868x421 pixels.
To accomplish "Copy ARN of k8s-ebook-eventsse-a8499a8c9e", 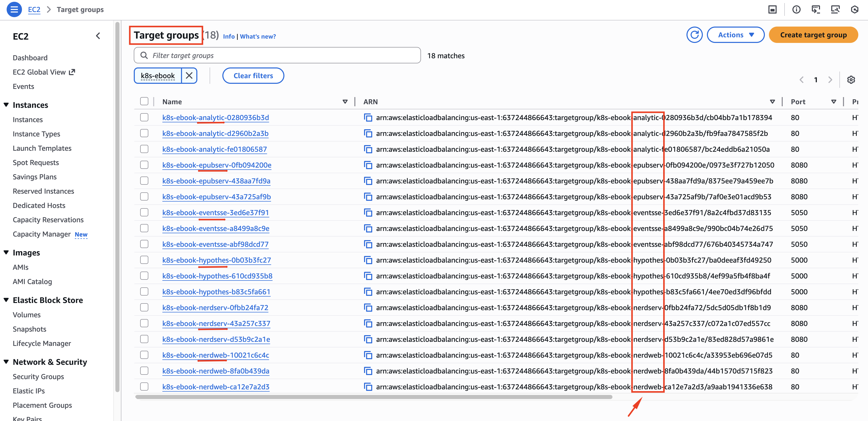I will (x=368, y=229).
